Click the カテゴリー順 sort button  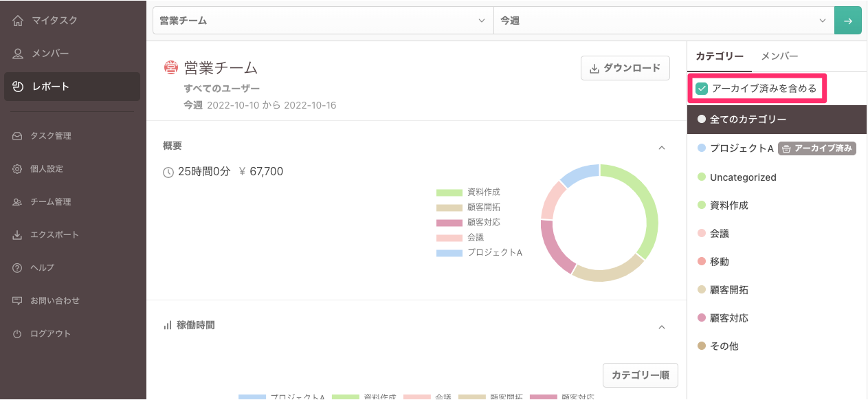(x=640, y=375)
